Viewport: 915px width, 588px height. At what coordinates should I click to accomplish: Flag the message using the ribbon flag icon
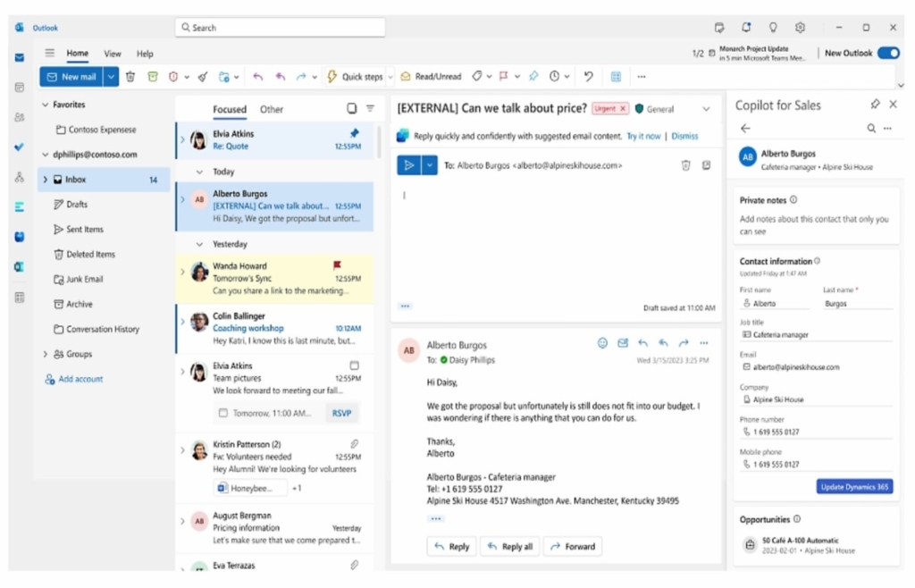[505, 76]
